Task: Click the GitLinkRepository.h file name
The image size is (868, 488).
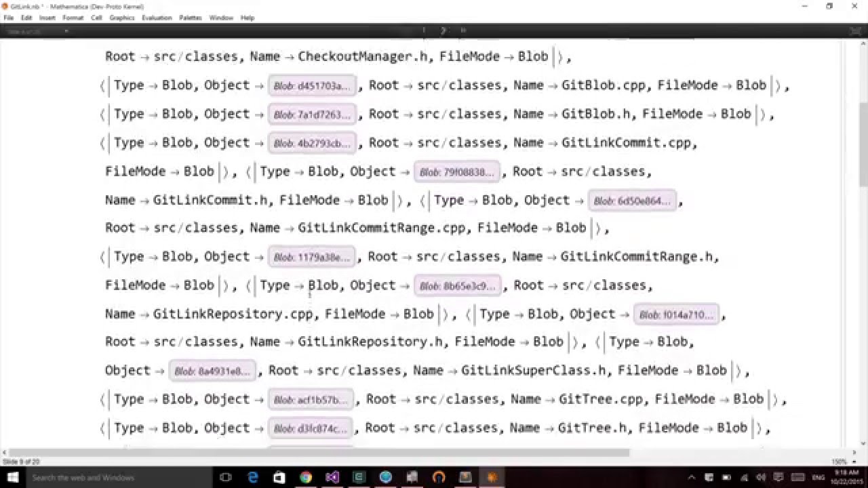Action: 371,342
